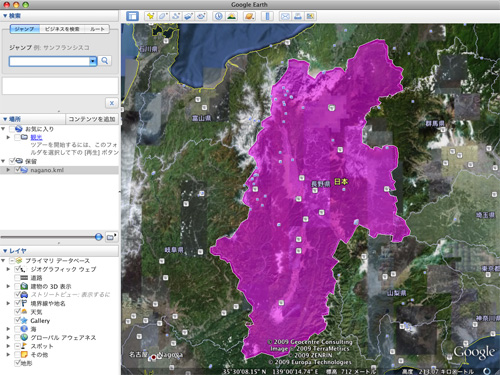Image resolution: width=500 pixels, height=375 pixels.
Task: Click the Email envelope toolbar icon
Action: tap(285, 16)
